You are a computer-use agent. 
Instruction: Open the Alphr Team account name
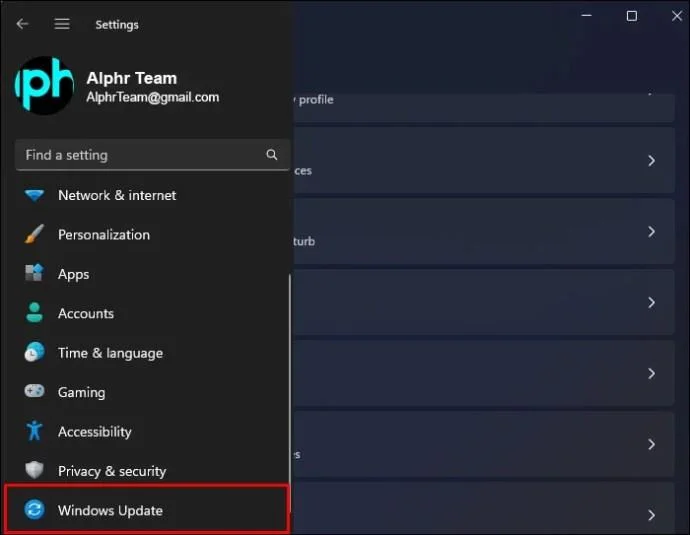click(132, 78)
